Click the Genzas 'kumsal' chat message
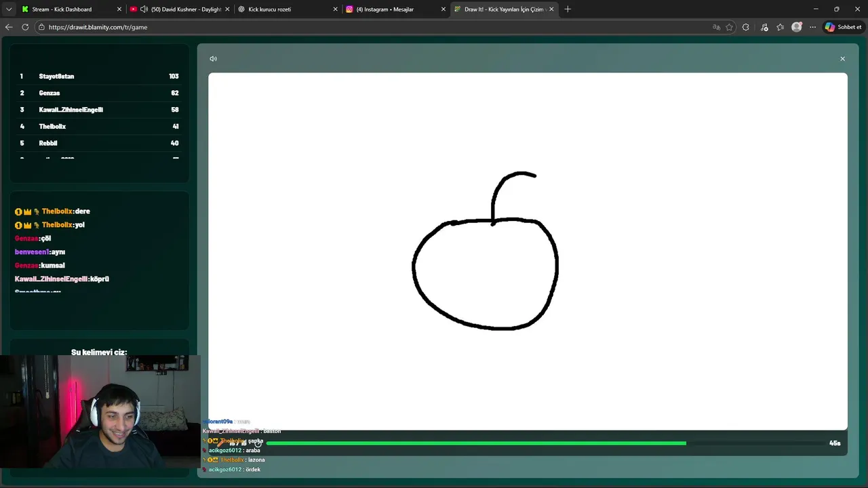This screenshot has width=868, height=488. click(40, 266)
